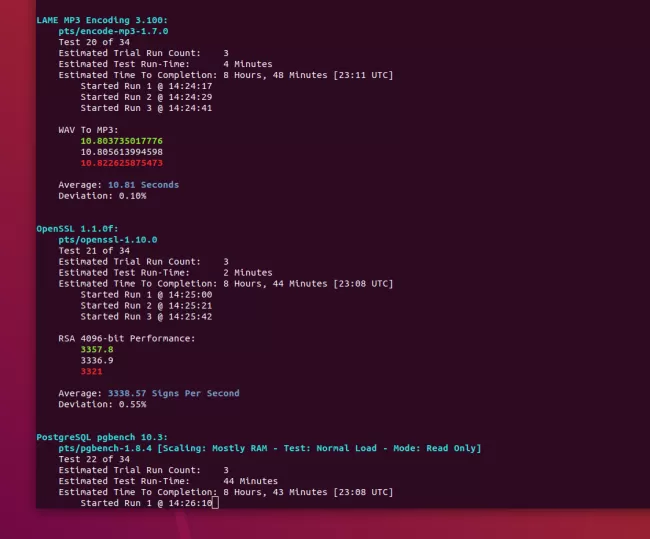Viewport: 650px width, 539px height.
Task: Click the 'Deviation: 0.55%' line
Action: 102,405
